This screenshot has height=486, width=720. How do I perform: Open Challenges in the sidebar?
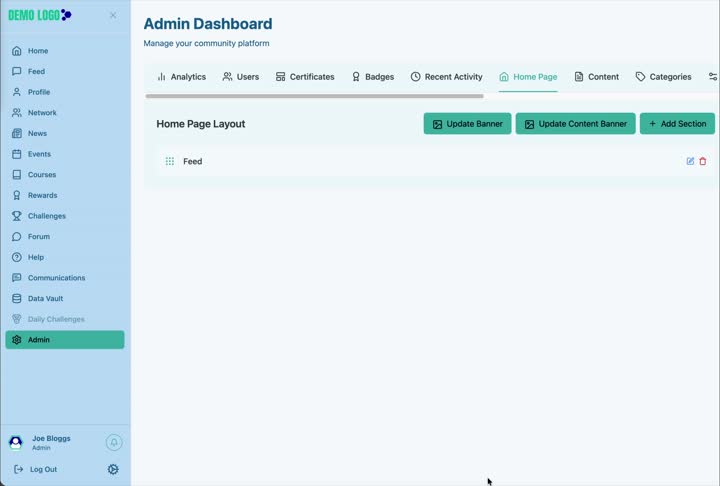tap(65, 216)
